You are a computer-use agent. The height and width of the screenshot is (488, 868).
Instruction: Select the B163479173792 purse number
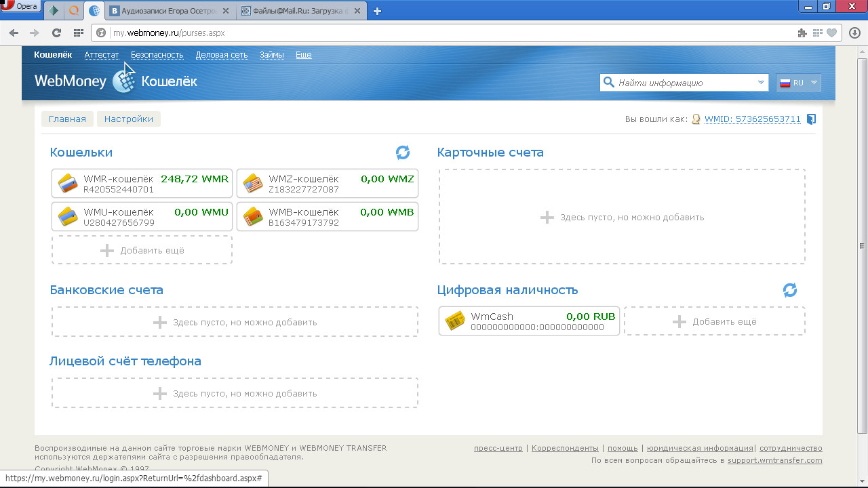pos(304,223)
